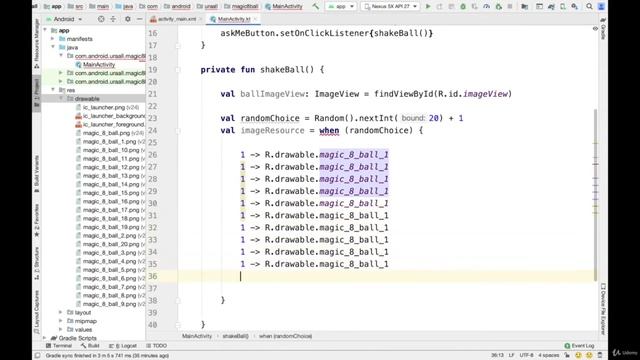
Task: Select magic_8_ball_10.png in drawable
Action: (111, 150)
